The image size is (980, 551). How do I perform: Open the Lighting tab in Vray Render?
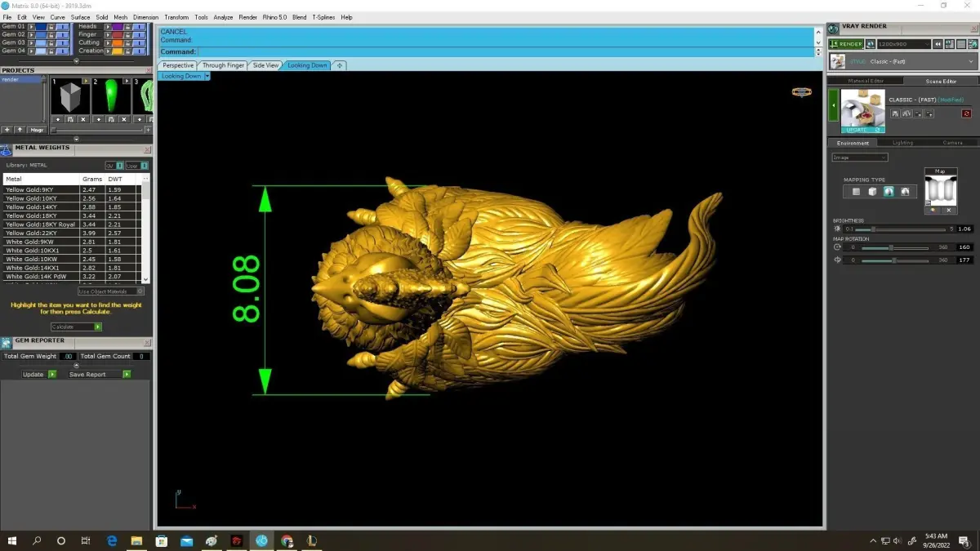[x=903, y=143]
